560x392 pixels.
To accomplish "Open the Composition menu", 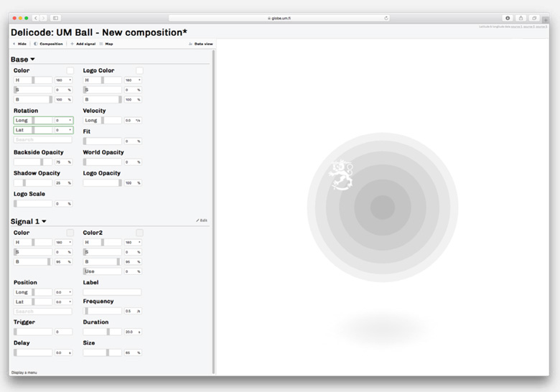I will click(x=51, y=44).
